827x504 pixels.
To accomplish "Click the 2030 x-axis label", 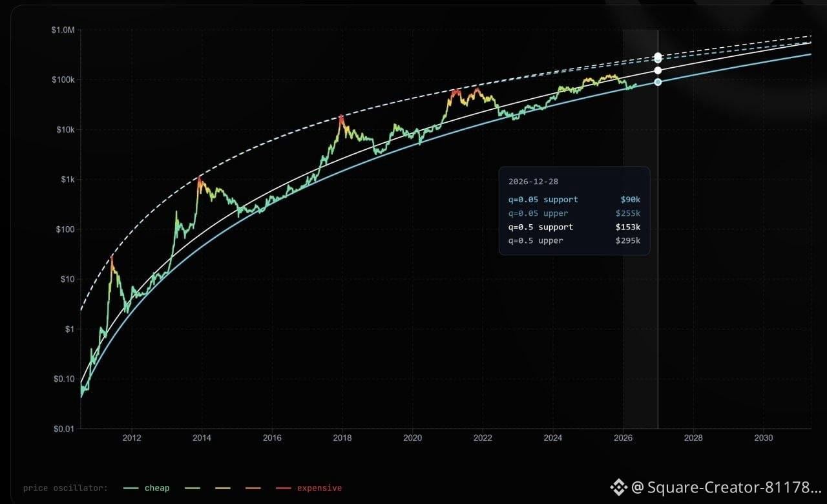I will 764,438.
